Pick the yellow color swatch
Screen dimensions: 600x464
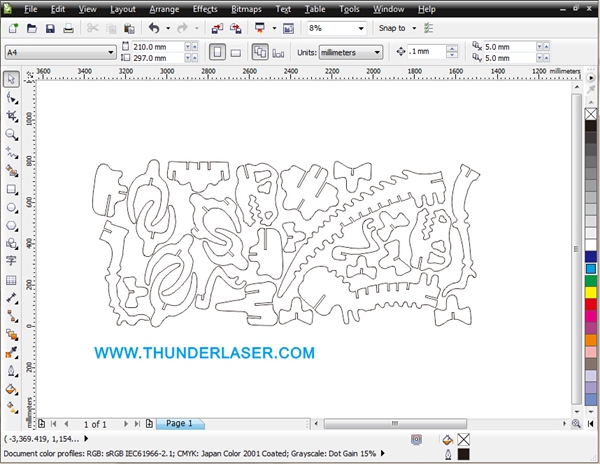pos(591,293)
